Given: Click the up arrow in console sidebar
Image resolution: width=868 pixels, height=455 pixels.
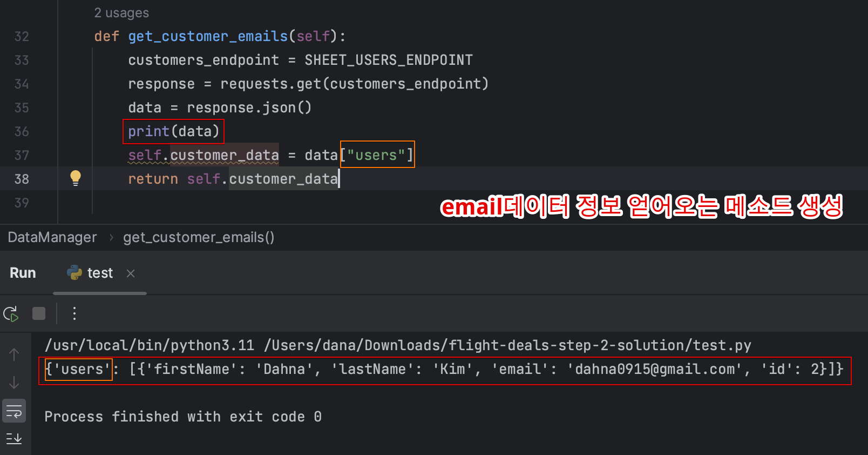Looking at the screenshot, I should (x=14, y=354).
